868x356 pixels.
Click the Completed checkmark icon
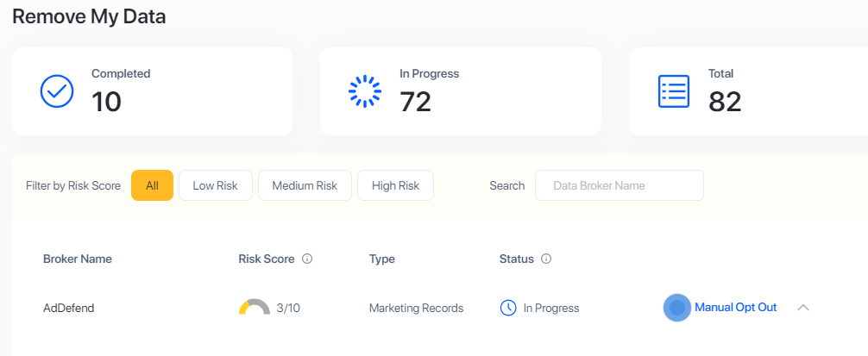(57, 91)
